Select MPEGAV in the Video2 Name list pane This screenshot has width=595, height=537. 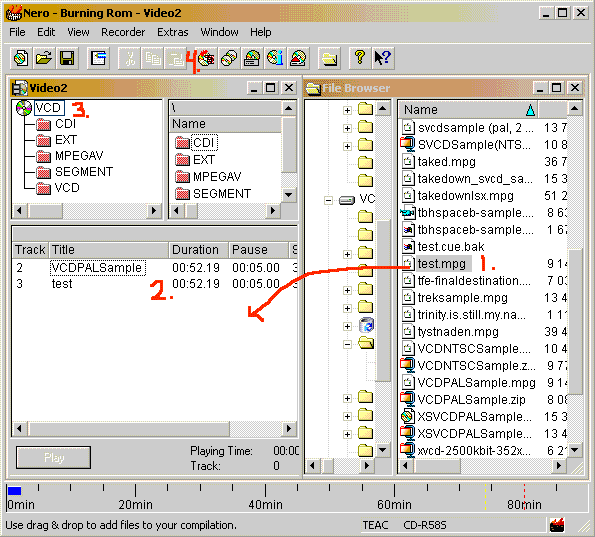[217, 176]
